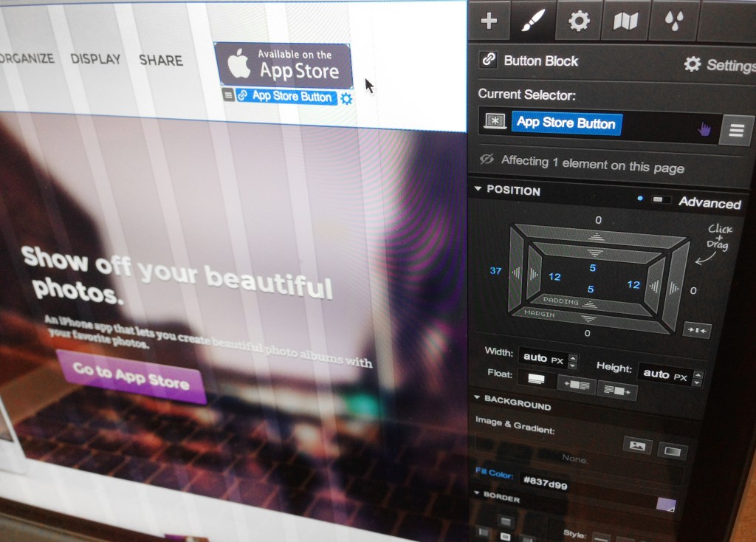Screen dimensions: 756x542
Task: Select the all-sides border center icon
Action: (505, 536)
